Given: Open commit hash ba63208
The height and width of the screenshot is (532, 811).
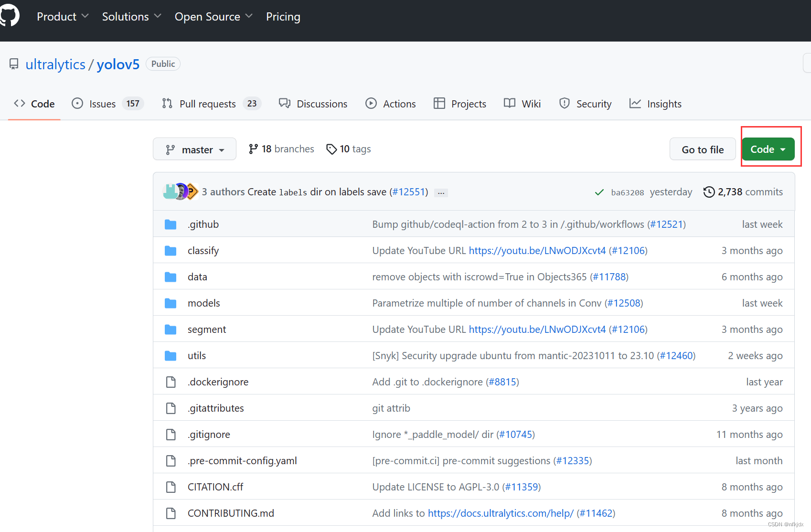Looking at the screenshot, I should click(628, 192).
